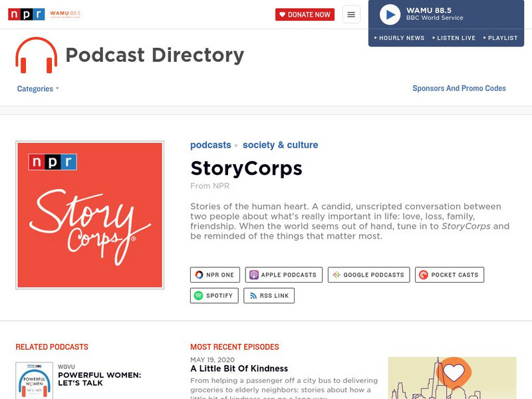
Task: Open the WAMU 88.5 station logo link
Action: point(65,14)
